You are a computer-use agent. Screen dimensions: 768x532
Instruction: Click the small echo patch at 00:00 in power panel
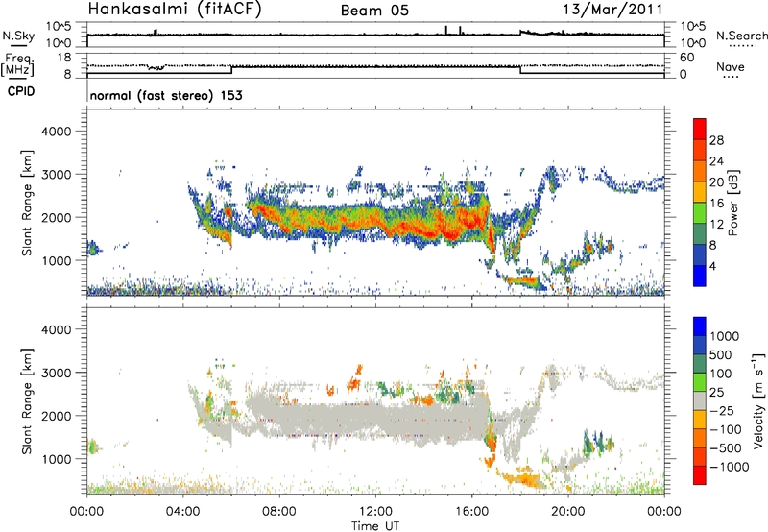click(93, 249)
